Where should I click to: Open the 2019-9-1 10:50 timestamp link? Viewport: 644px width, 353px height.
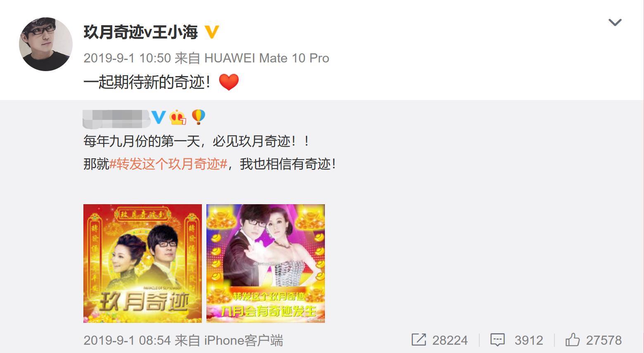[x=127, y=58]
